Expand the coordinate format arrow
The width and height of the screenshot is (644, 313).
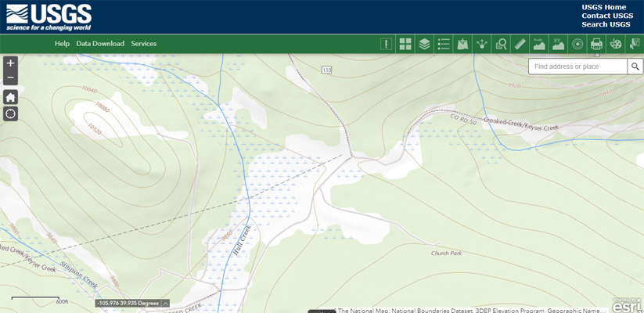coord(166,304)
